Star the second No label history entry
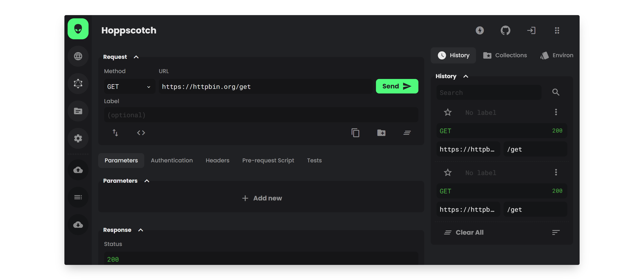This screenshot has width=644, height=280. [448, 172]
